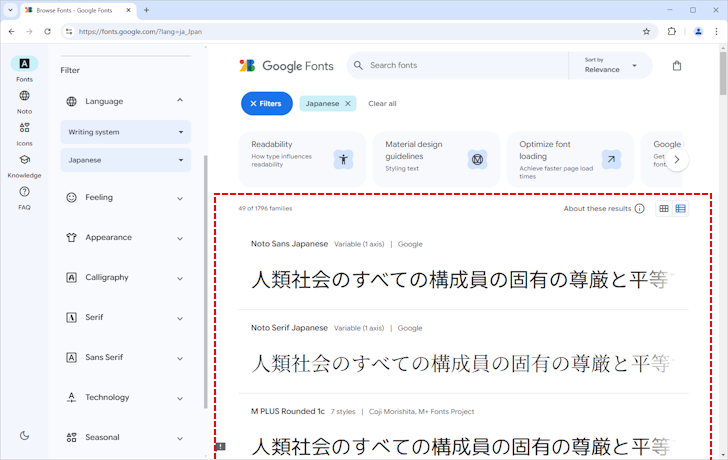Image resolution: width=728 pixels, height=460 pixels.
Task: Click the Serif filter icon
Action: (x=72, y=317)
